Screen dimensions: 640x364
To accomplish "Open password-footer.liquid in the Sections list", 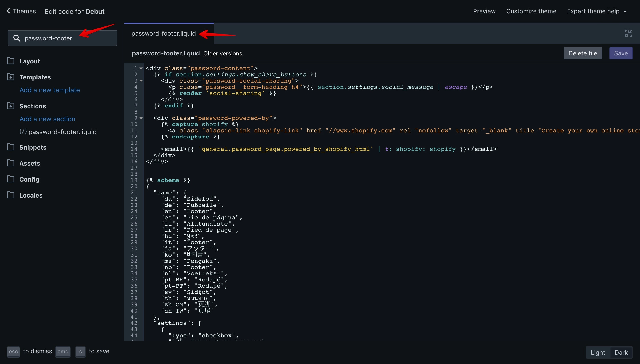I will point(62,131).
